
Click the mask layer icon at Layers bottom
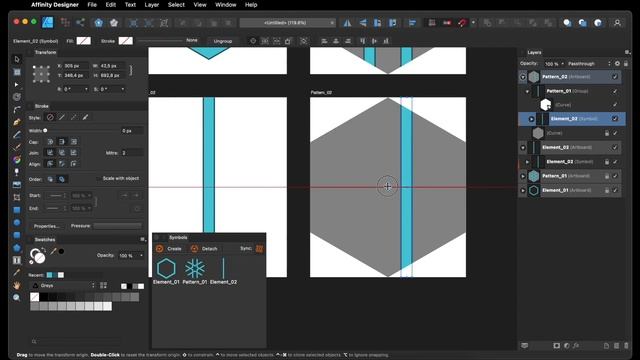click(557, 346)
